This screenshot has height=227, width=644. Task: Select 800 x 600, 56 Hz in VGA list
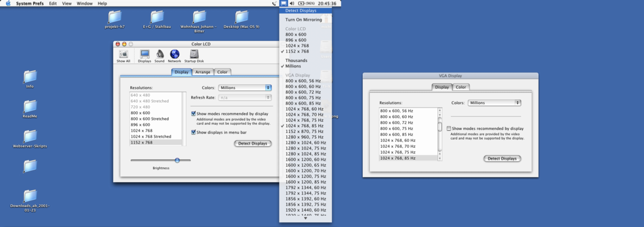coord(408,111)
